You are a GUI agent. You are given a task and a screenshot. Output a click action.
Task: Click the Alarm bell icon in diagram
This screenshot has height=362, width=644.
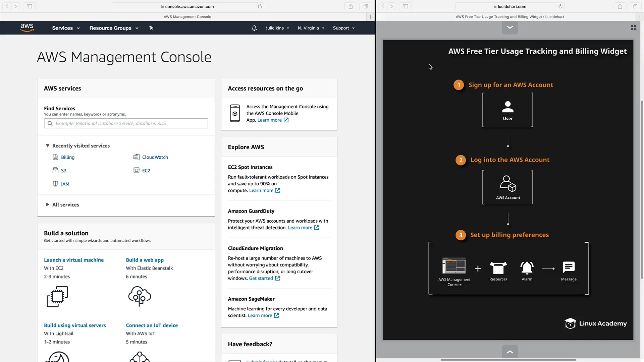click(x=527, y=268)
